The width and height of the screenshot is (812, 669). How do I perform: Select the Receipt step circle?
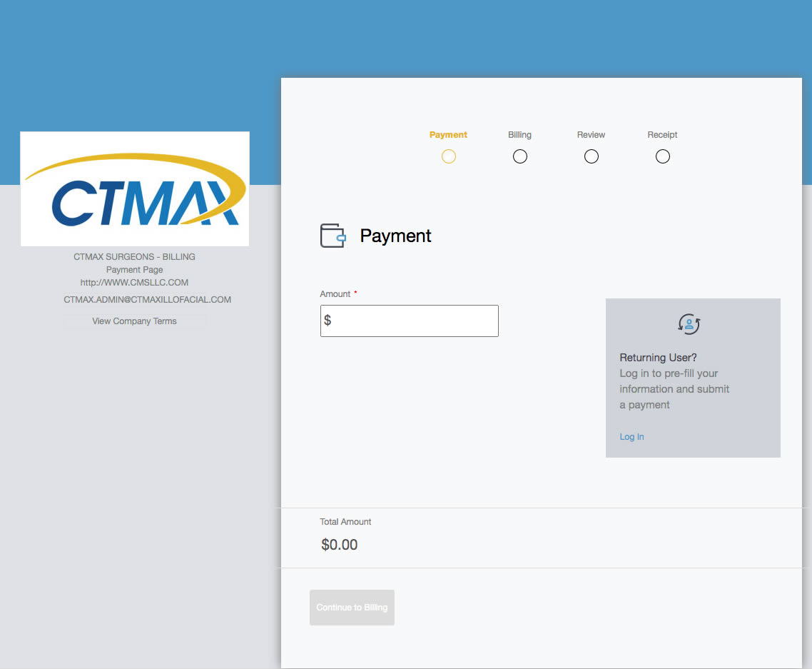point(662,156)
